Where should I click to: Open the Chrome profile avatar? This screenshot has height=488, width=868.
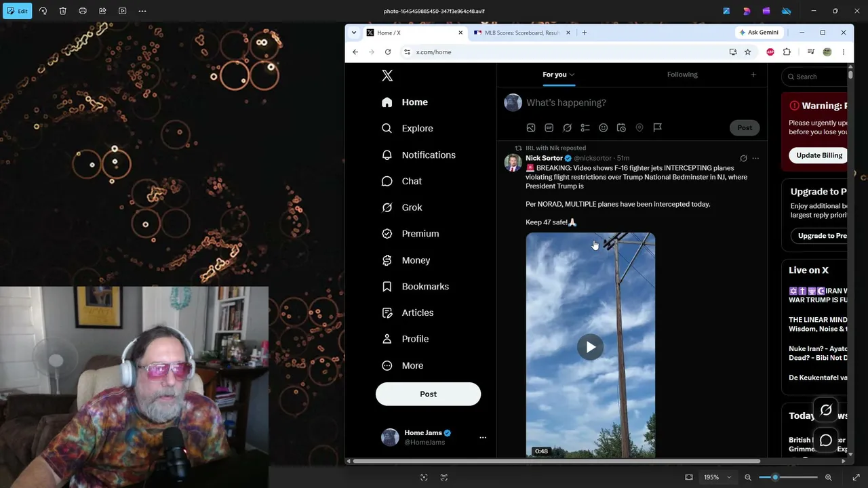tap(827, 52)
